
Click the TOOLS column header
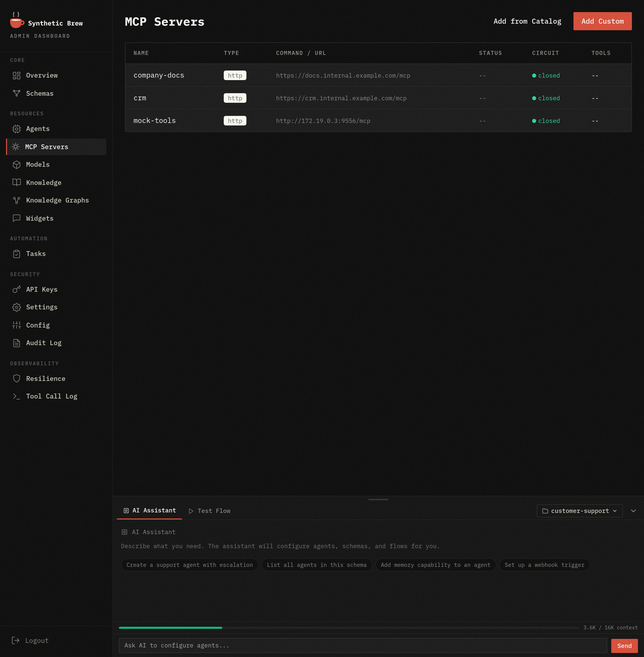coord(601,53)
